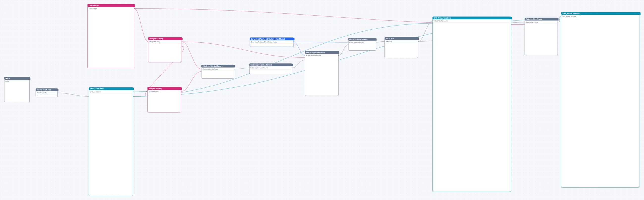
Task: Click the 'MimicMotionSampler' type label below its header
Action: 314,56
